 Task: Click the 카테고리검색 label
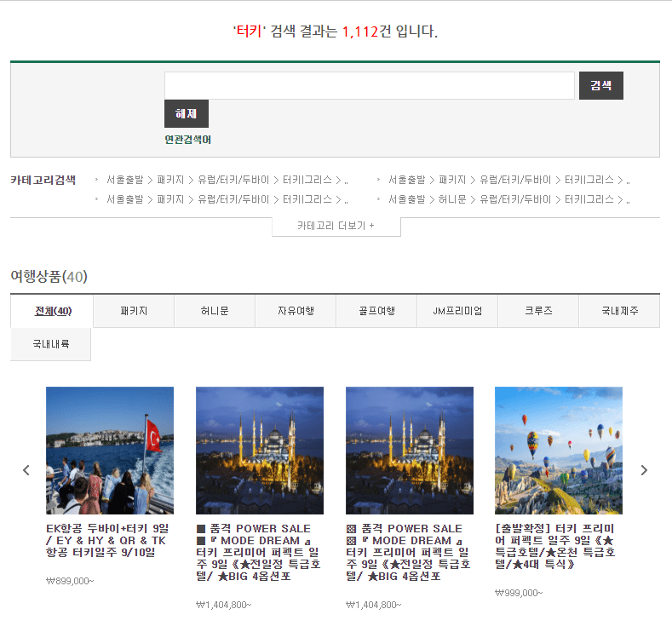(43, 180)
